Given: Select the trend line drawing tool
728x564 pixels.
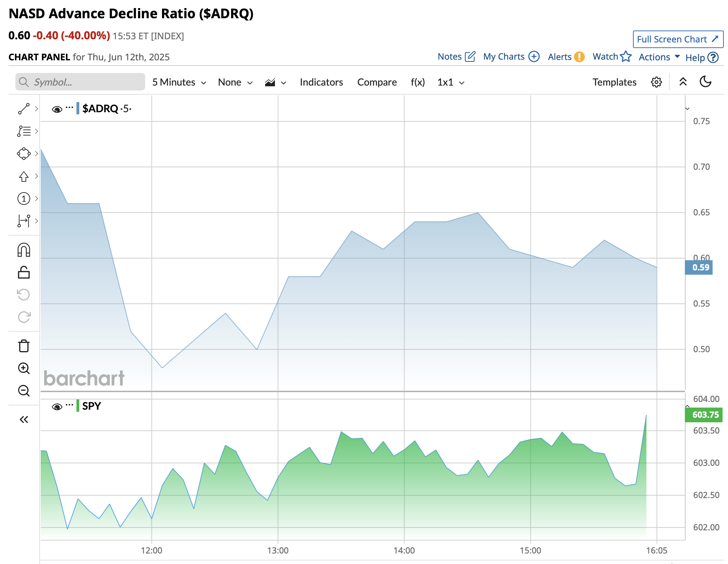Looking at the screenshot, I should pyautogui.click(x=23, y=109).
